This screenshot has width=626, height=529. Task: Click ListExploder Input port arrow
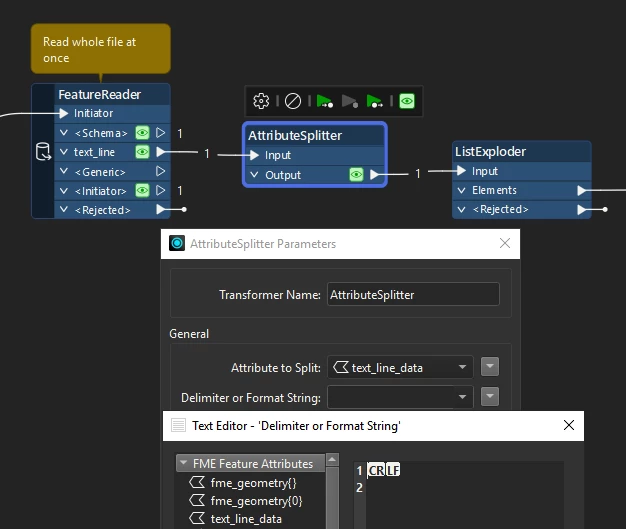462,171
